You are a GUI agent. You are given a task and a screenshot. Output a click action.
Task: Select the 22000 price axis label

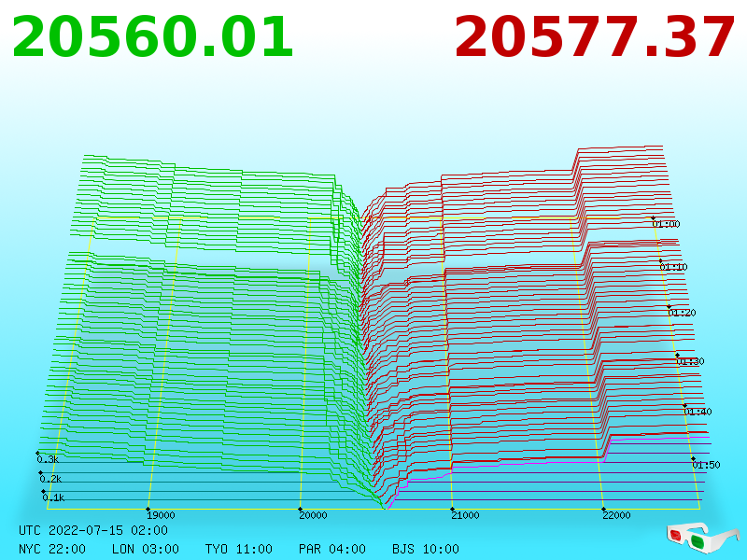click(x=616, y=515)
